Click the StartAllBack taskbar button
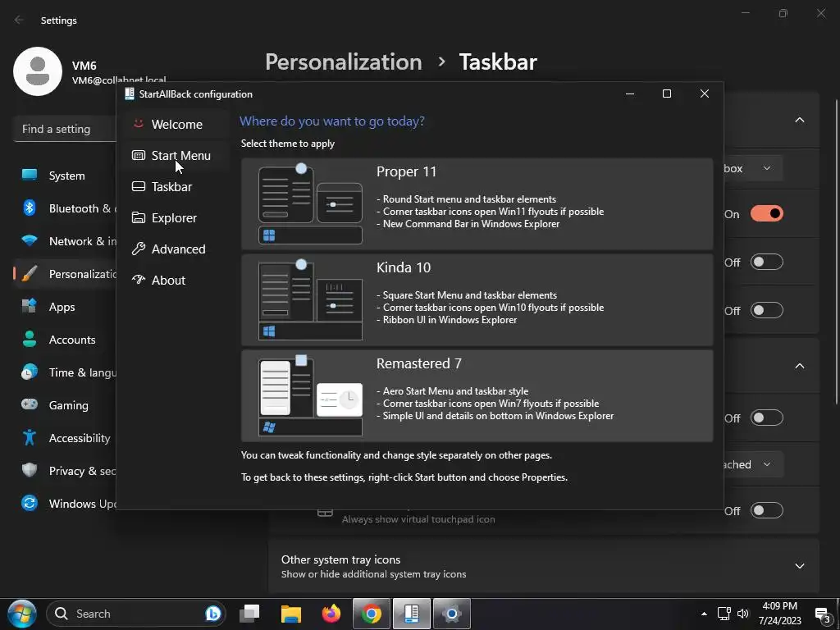The width and height of the screenshot is (840, 630). 412,614
